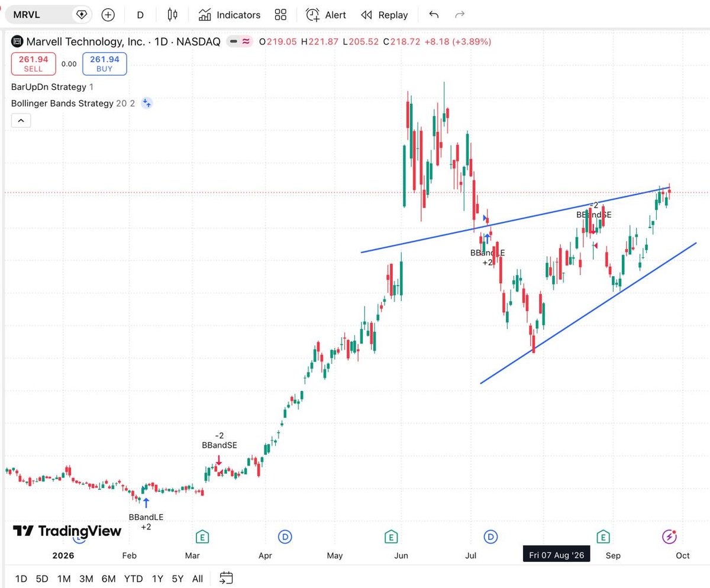This screenshot has width=710, height=588.
Task: Click earnings E marker before September
Action: pos(603,537)
